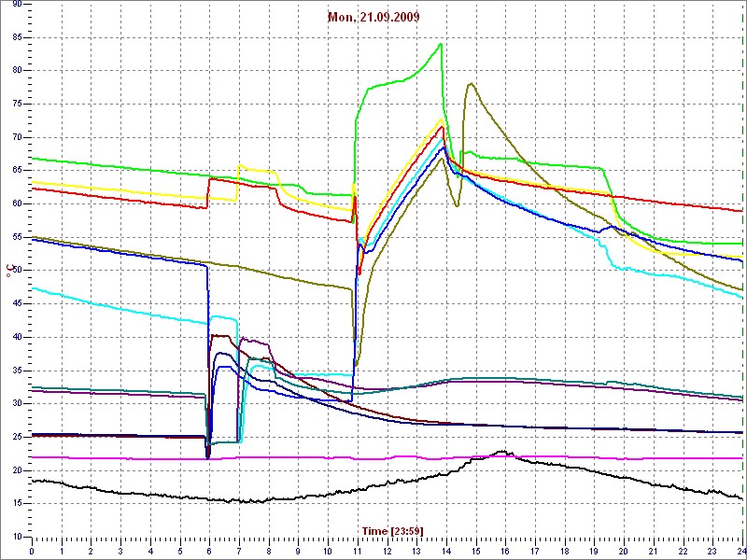Click the yellow curve's bump after hour 7
The width and height of the screenshot is (747, 560).
[x=242, y=167]
